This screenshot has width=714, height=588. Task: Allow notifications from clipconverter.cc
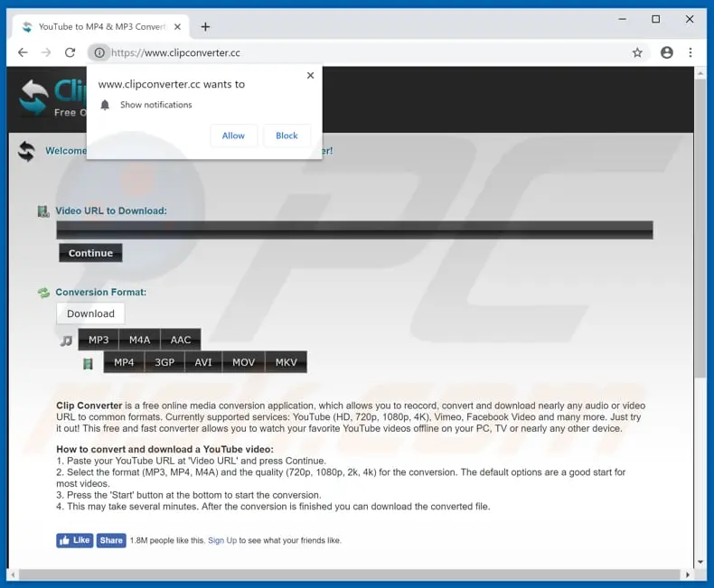pyautogui.click(x=233, y=135)
